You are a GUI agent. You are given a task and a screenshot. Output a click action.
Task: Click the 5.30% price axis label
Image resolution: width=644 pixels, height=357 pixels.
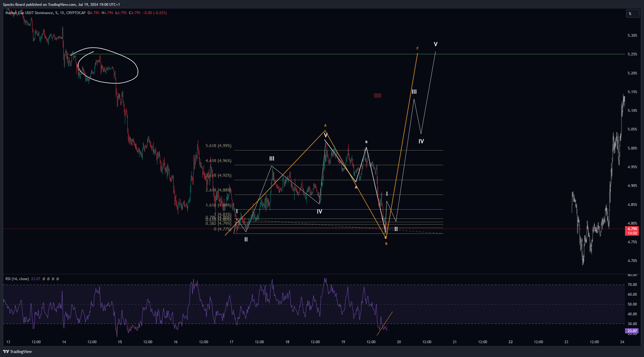[632, 36]
